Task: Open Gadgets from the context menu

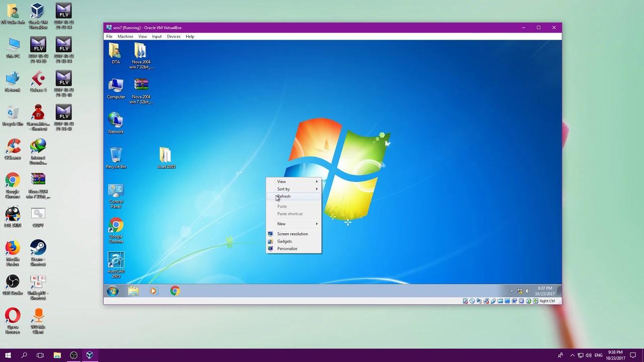Action: click(294, 241)
